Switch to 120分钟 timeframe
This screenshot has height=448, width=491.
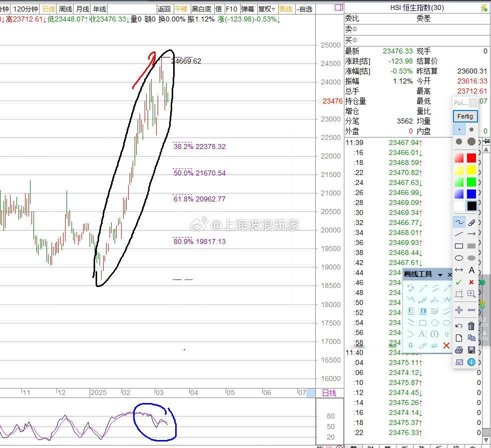point(26,9)
